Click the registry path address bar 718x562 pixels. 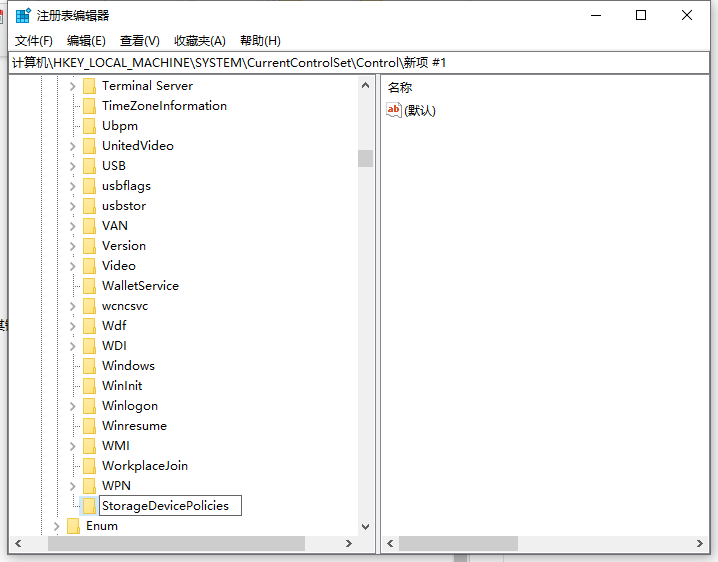[359, 63]
